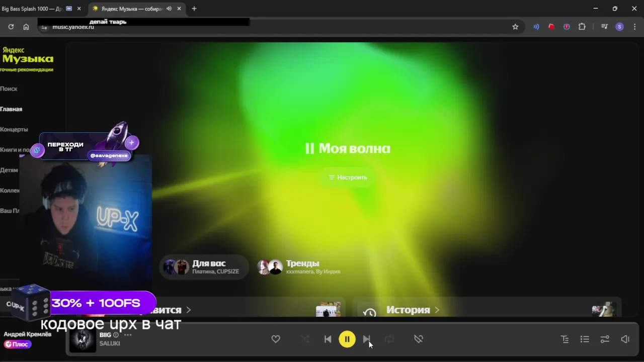644x362 pixels.
Task: Go to Главная in the sidebar
Action: 11,109
